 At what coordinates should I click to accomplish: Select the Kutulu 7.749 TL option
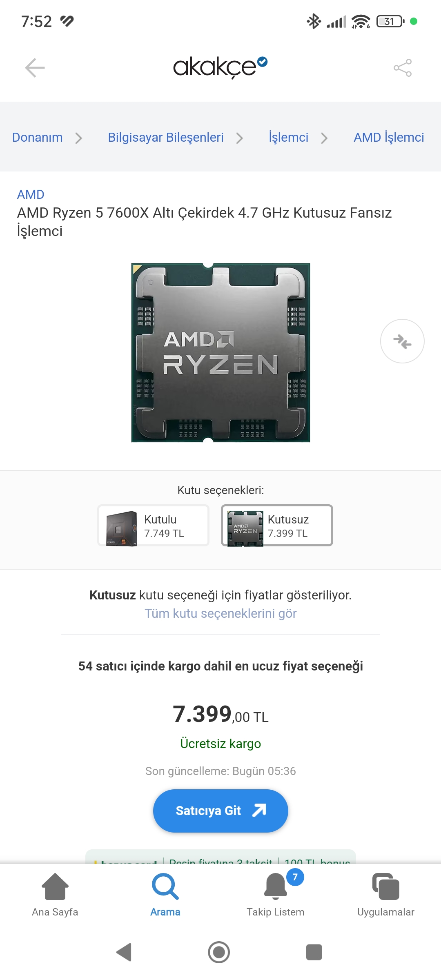153,526
